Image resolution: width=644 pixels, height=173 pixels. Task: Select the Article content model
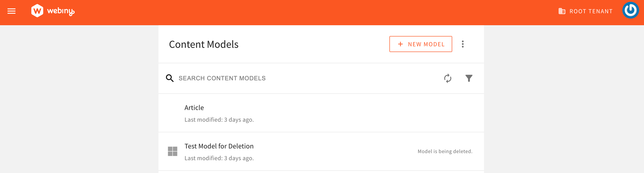coord(194,108)
